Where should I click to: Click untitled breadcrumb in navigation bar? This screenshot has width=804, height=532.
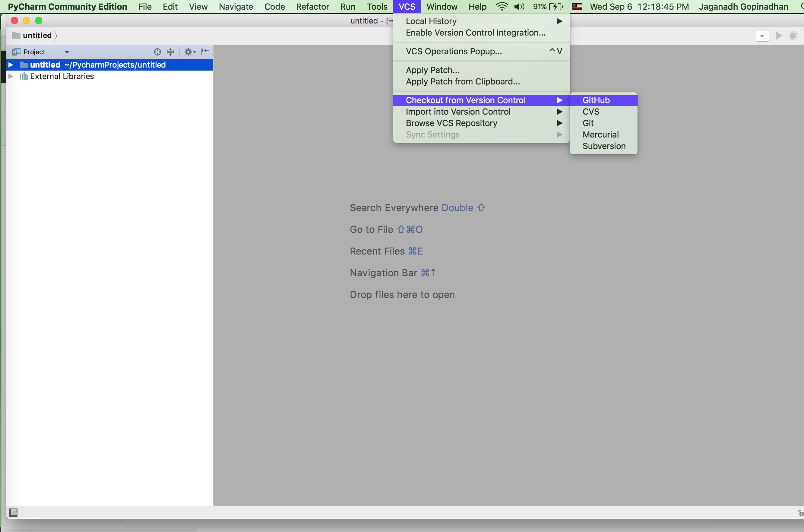(x=37, y=35)
